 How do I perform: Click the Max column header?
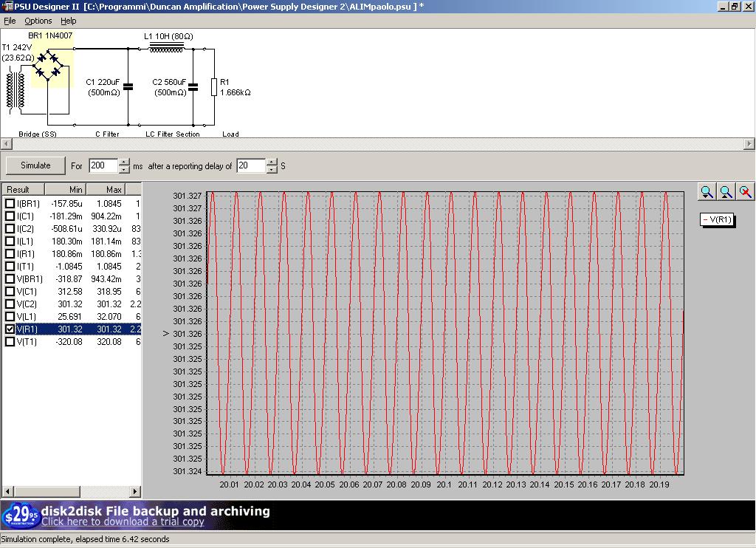(x=105, y=190)
